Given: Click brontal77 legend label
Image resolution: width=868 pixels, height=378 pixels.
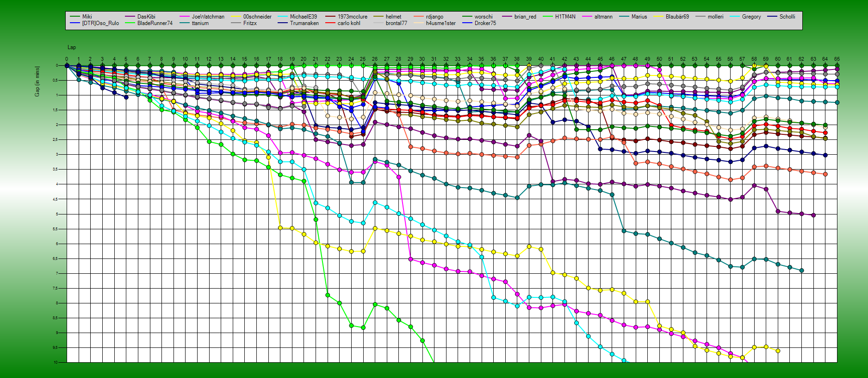Looking at the screenshot, I should (x=397, y=23).
